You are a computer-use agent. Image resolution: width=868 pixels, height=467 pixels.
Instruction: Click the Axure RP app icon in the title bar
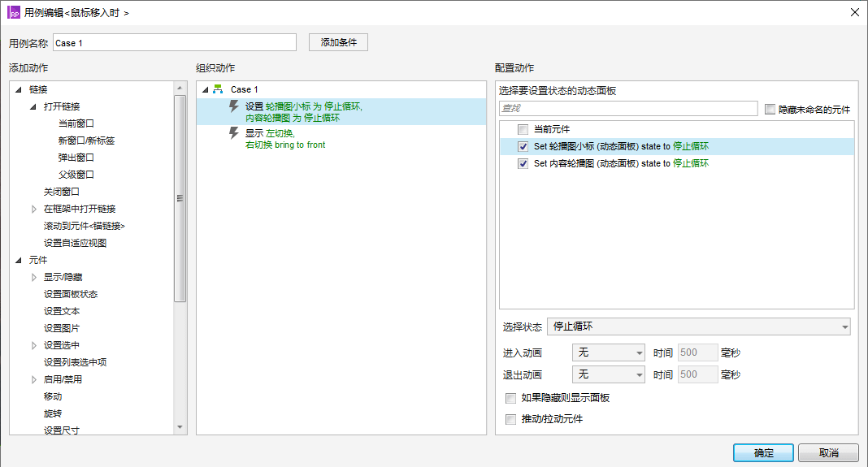click(14, 12)
